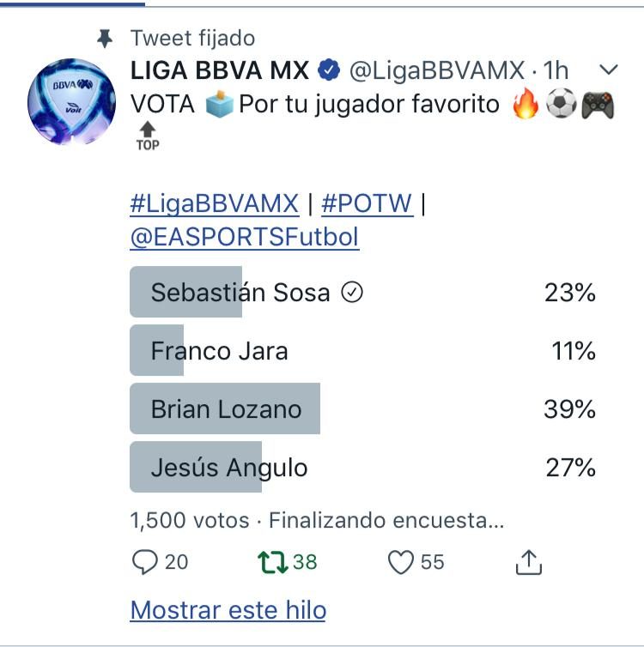
Task: Click the green retweet icon
Action: click(272, 562)
